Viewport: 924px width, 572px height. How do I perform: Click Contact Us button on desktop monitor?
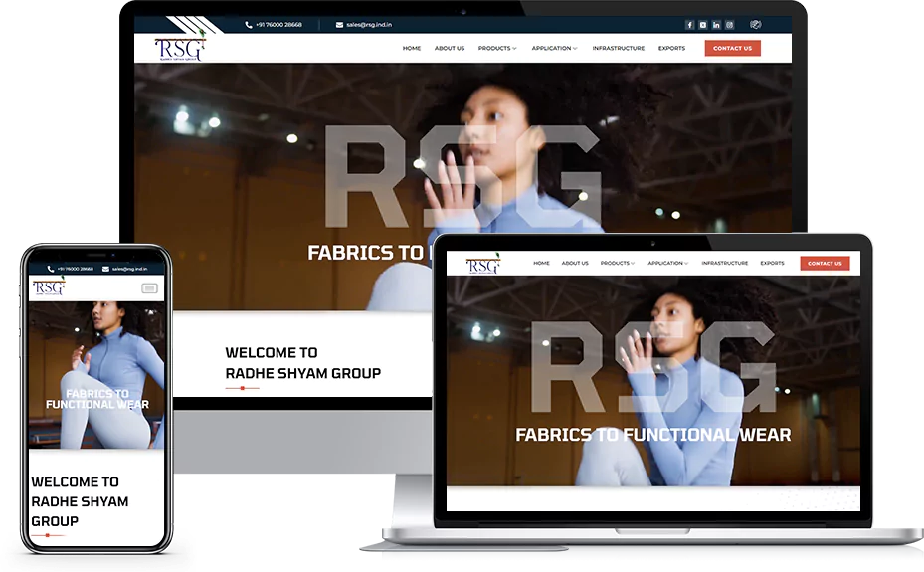click(732, 49)
